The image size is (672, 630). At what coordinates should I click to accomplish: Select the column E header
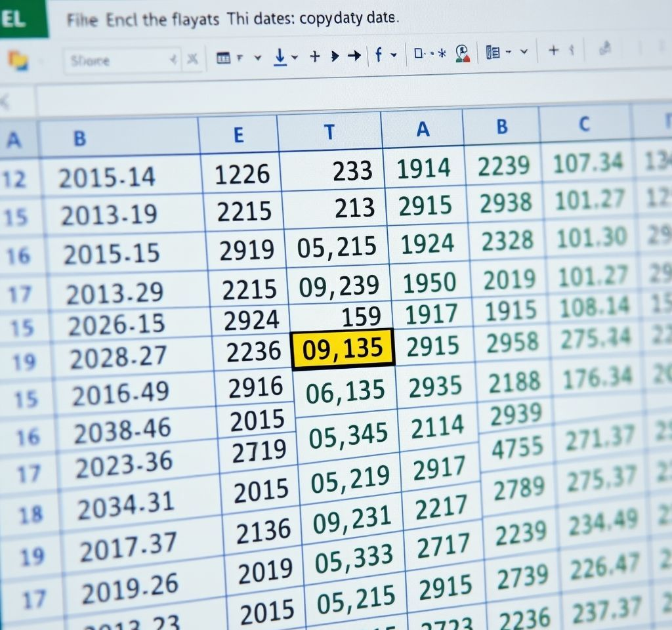(x=238, y=135)
